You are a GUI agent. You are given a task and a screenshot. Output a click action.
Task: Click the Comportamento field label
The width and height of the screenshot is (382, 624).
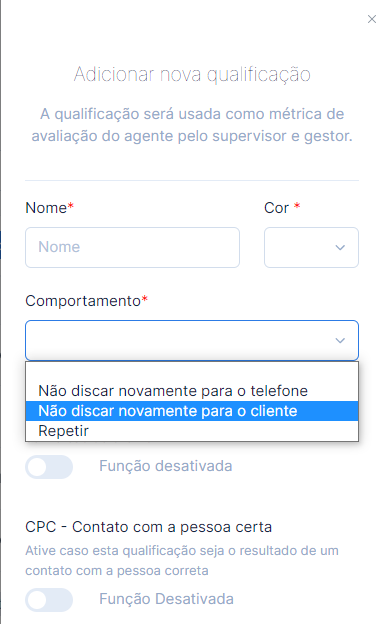point(83,301)
